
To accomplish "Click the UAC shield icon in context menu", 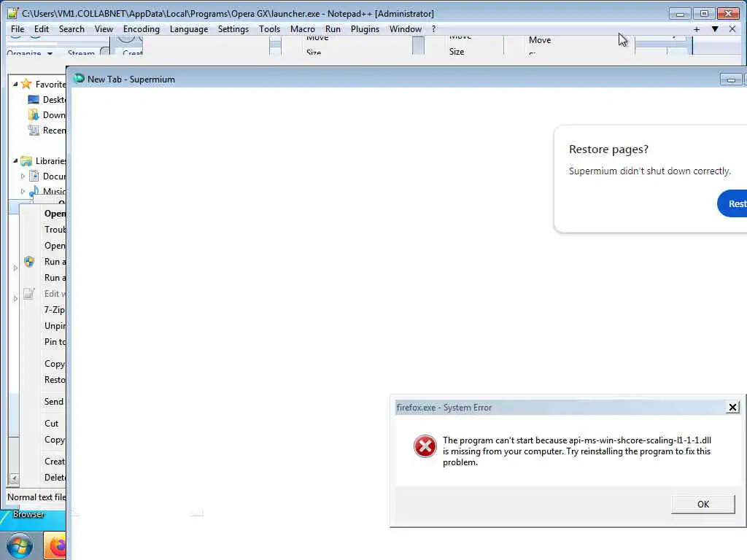I will tap(29, 262).
